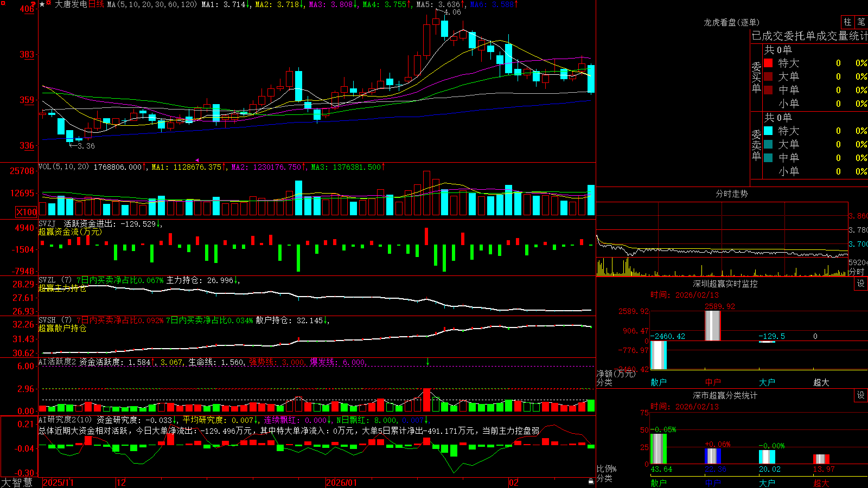Click the 委买单 vertical label

pos(756,77)
